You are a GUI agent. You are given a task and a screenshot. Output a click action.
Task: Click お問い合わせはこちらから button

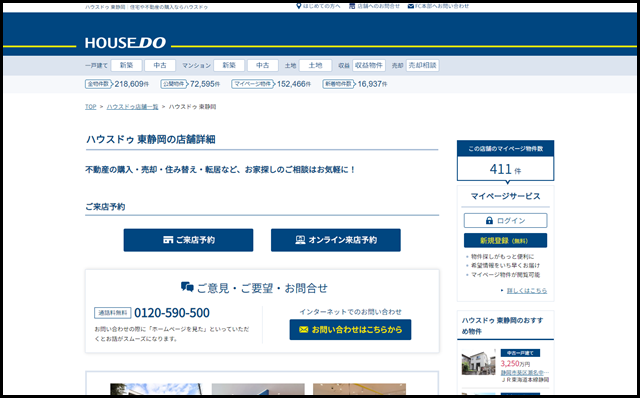tap(350, 329)
